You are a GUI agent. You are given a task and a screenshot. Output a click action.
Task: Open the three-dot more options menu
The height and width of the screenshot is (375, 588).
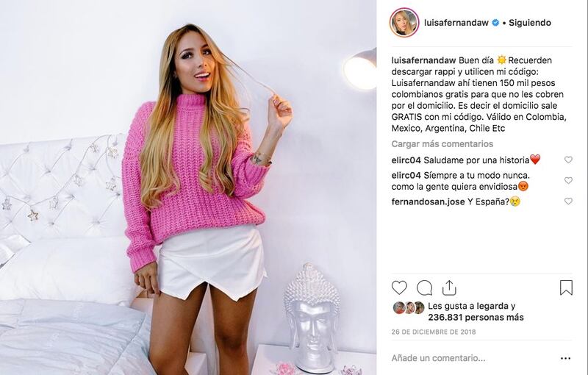pos(565,359)
